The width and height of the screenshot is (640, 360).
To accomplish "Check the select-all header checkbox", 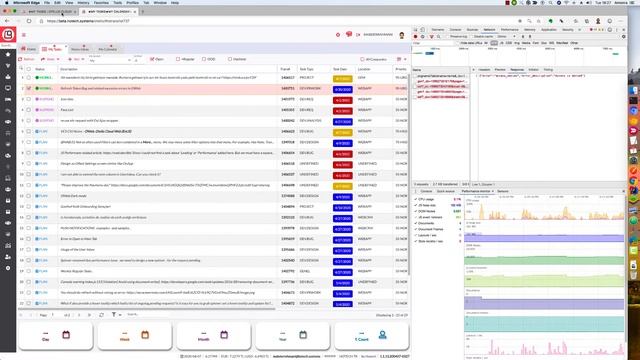I will (29, 69).
